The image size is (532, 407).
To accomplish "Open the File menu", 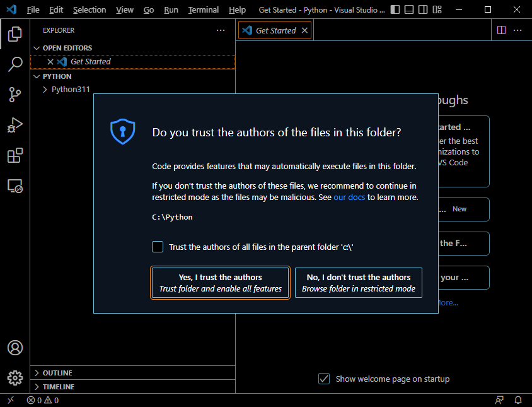I will click(33, 10).
